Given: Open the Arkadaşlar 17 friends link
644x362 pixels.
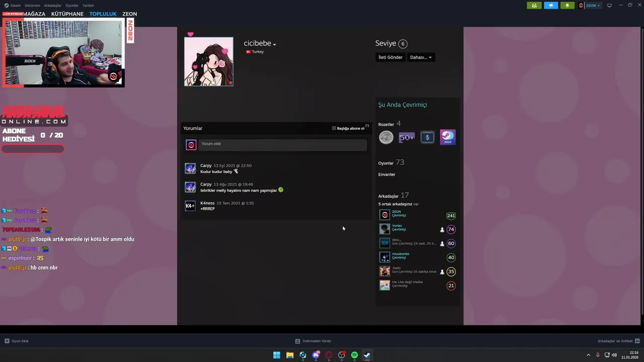Looking at the screenshot, I should click(x=393, y=196).
